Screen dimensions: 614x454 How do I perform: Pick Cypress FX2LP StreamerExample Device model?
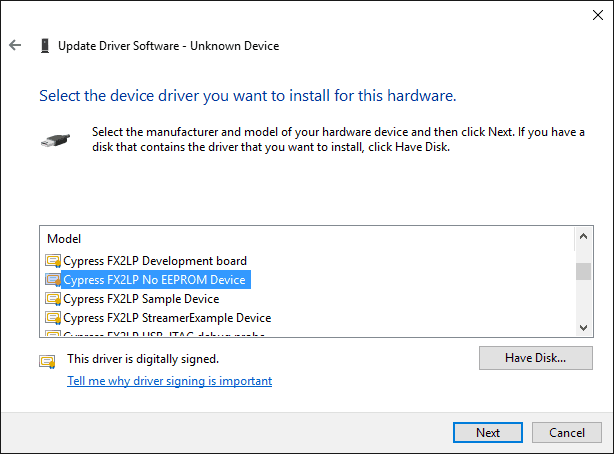point(167,318)
